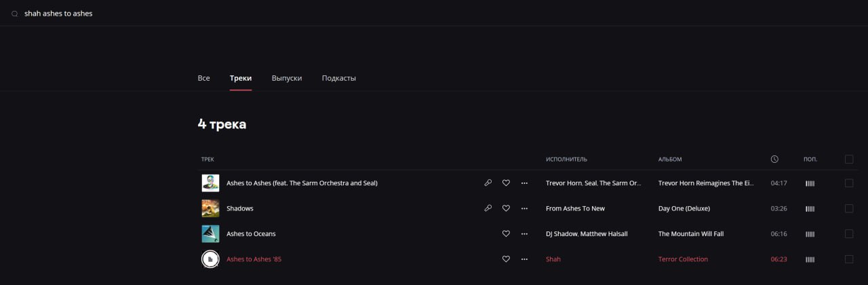The image size is (868, 285).
Task: Tick the select-all checkbox in table header
Action: [849, 159]
